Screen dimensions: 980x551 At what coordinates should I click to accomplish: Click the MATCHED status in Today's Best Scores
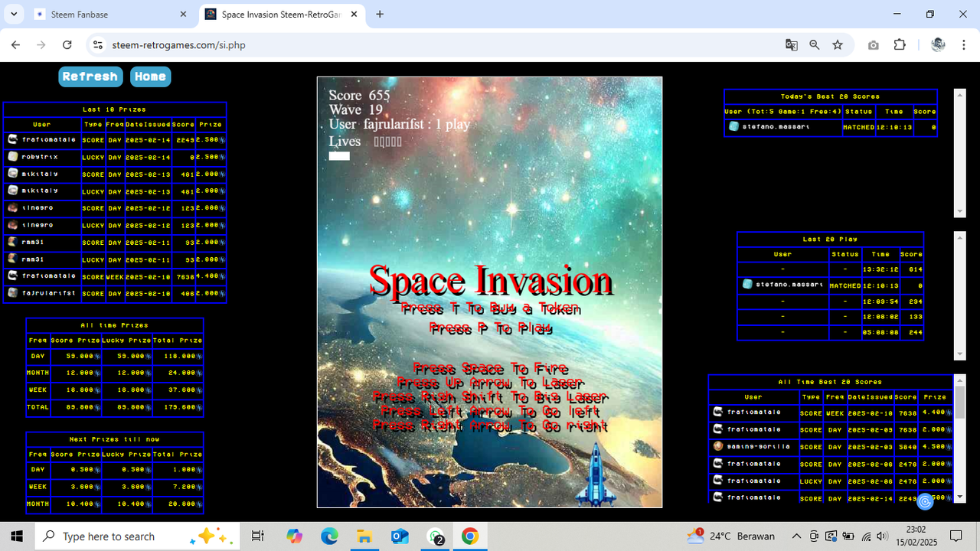[858, 127]
